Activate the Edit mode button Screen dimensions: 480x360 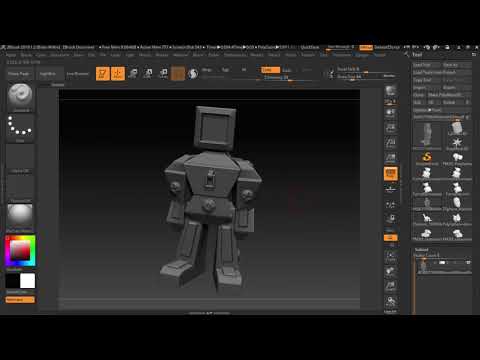103,74
